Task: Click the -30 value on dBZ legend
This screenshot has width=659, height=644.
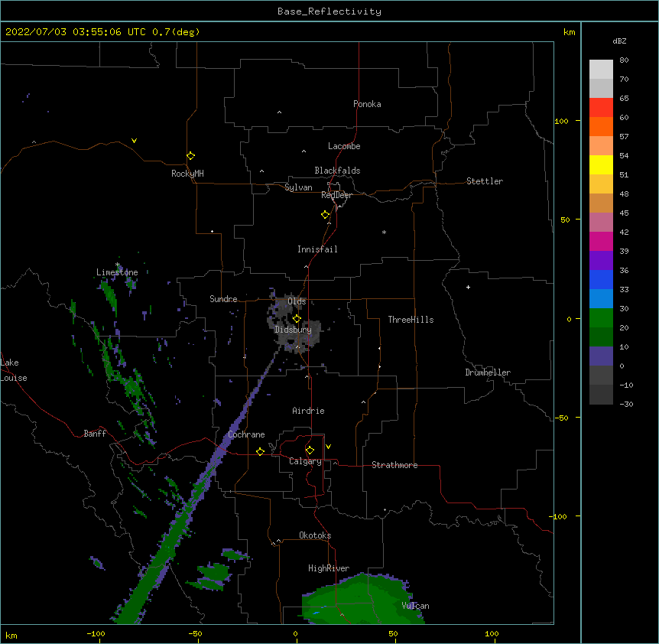Action: (x=626, y=404)
